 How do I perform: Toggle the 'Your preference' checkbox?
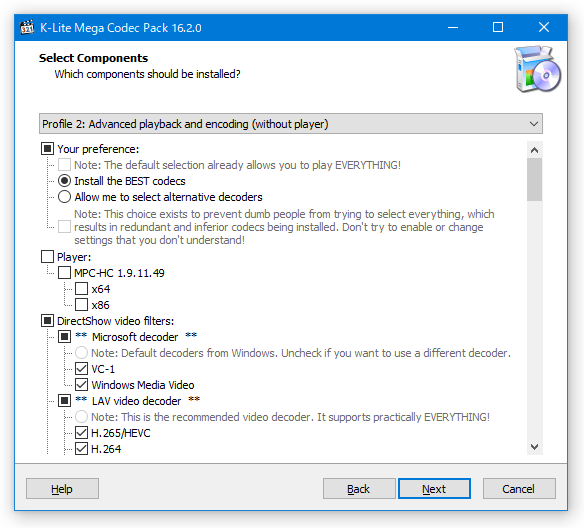click(47, 149)
